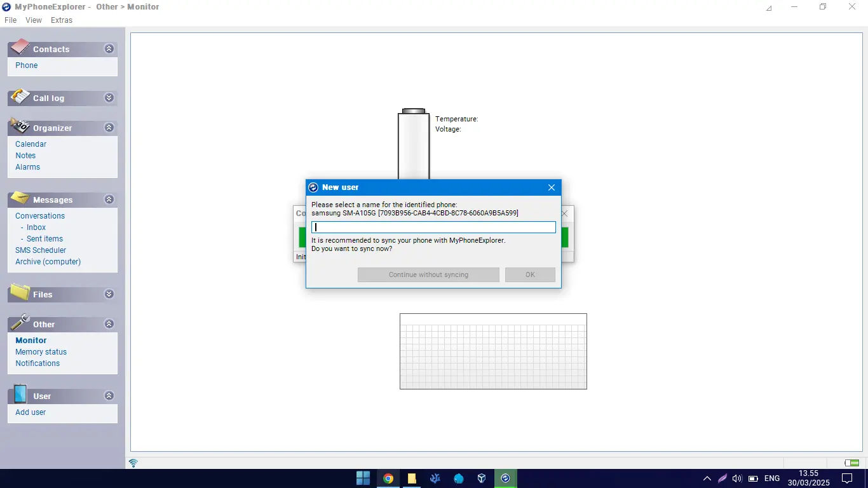Open Alarms in Organizer
This screenshot has width=868, height=488.
[x=27, y=167]
